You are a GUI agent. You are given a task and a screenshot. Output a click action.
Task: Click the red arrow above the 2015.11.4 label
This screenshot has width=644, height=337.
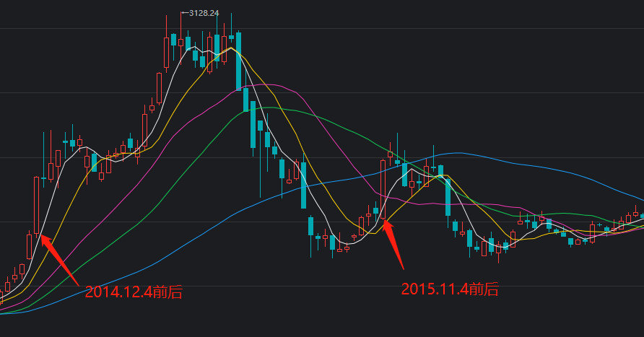click(x=393, y=244)
